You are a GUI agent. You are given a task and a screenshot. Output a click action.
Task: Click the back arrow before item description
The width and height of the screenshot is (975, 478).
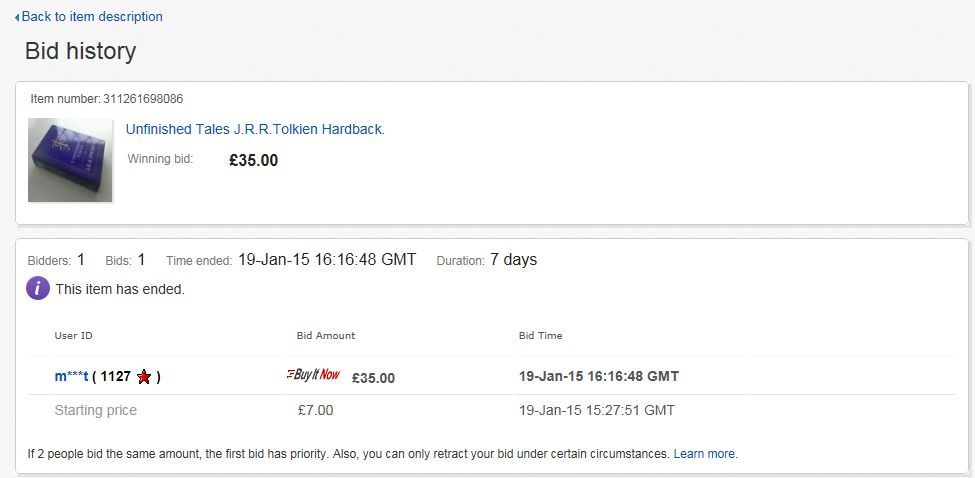pos(17,17)
